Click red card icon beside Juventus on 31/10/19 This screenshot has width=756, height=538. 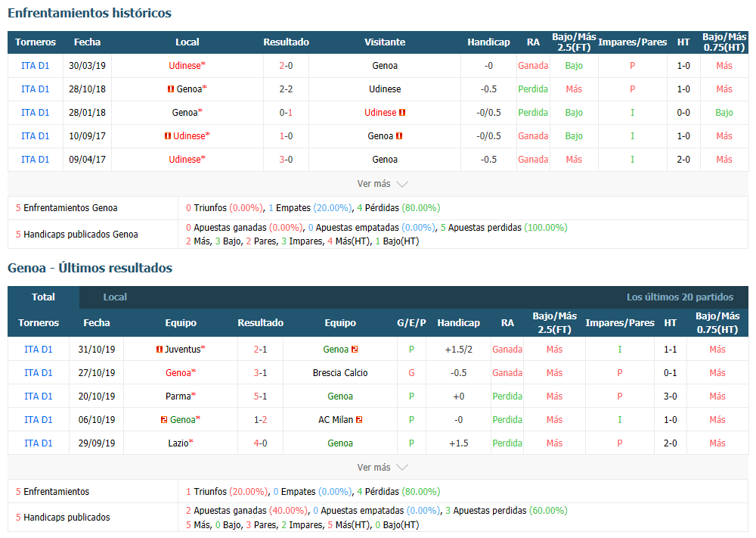(160, 350)
